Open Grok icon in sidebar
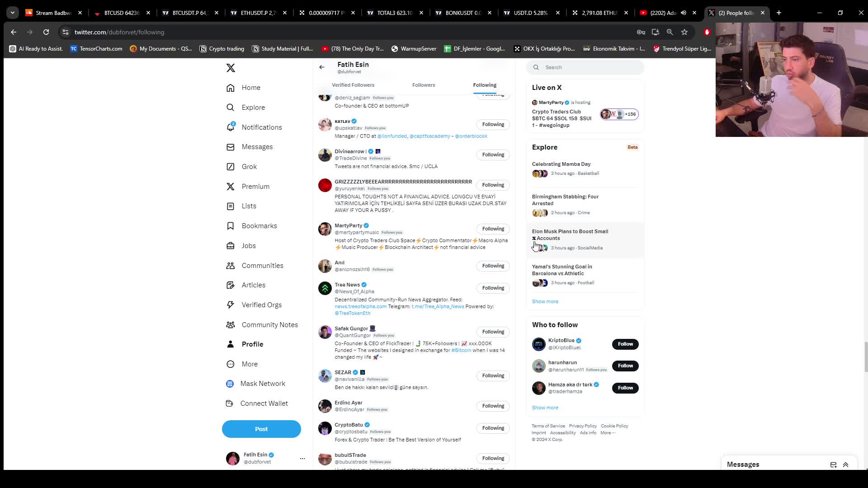This screenshot has height=488, width=868. coord(231,167)
